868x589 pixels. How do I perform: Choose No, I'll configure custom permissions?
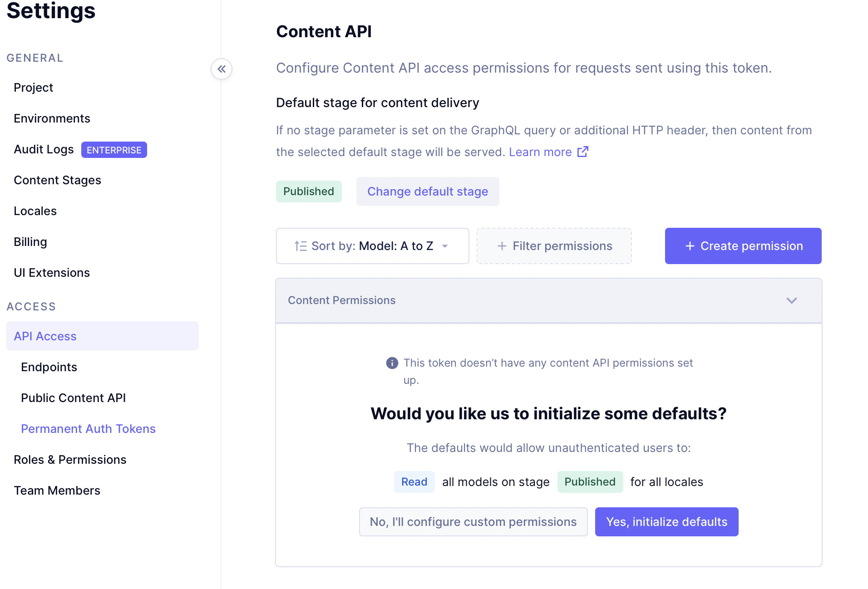[473, 521]
